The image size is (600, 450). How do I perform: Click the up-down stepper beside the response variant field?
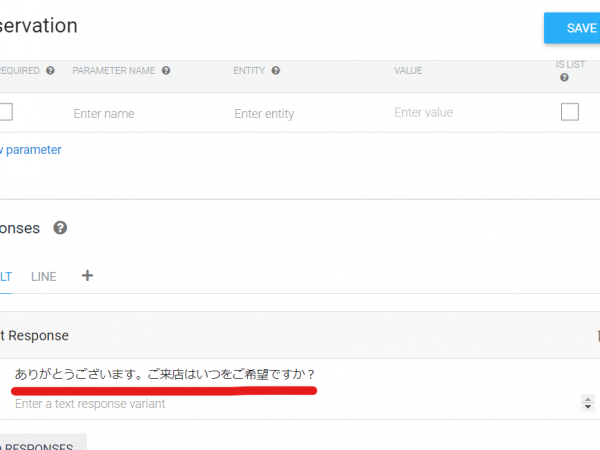tap(588, 403)
